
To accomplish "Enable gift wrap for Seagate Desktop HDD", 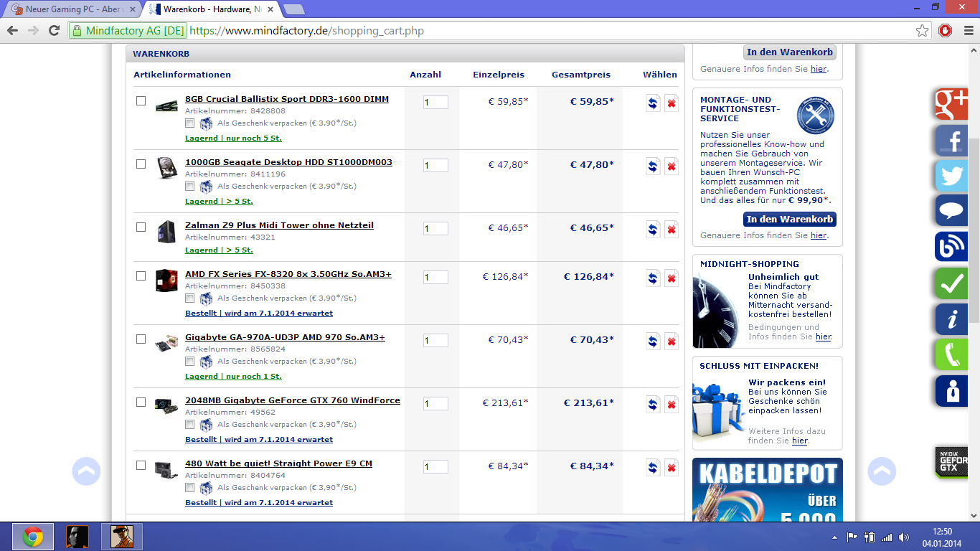I will (x=189, y=187).
